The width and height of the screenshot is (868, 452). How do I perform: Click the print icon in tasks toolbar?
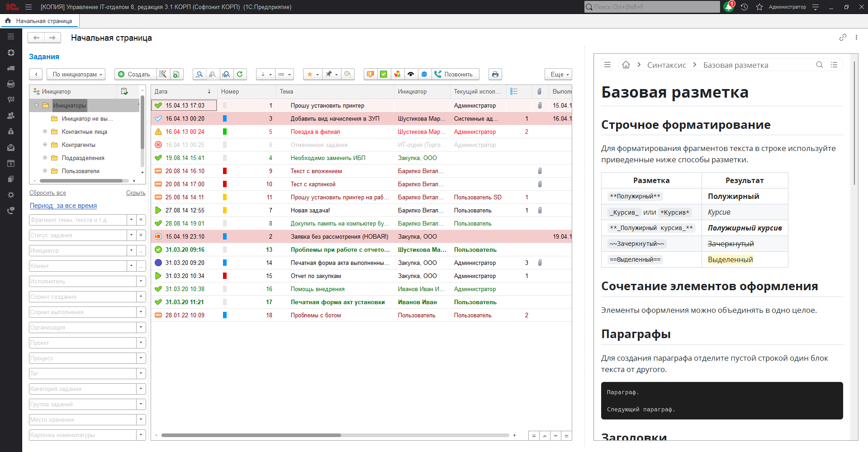(495, 74)
